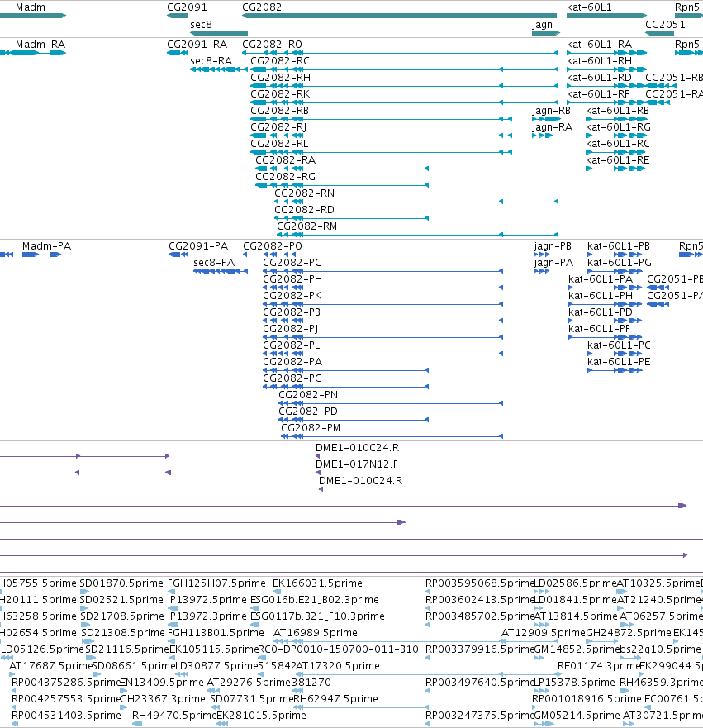Click transcript CG2082-RH
Viewport: 703px width, 728px height.
pyautogui.click(x=281, y=78)
